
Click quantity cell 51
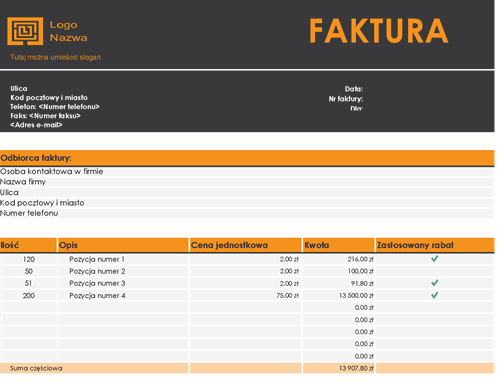[29, 283]
